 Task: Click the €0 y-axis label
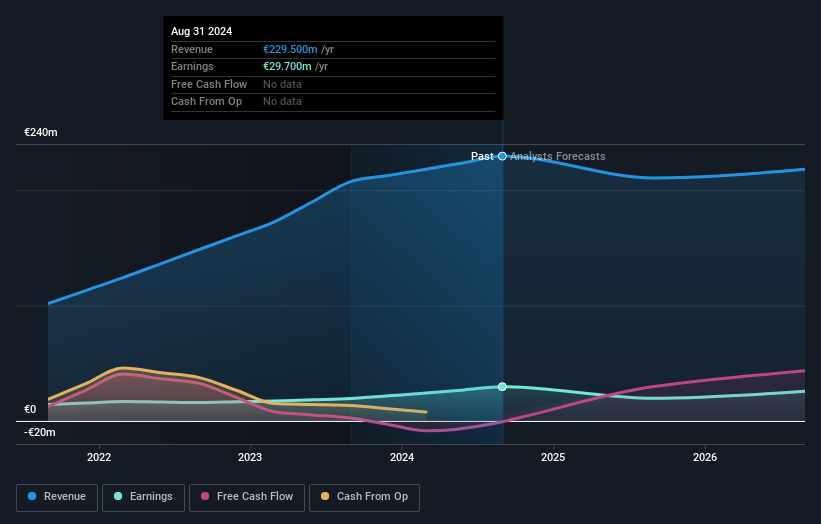30,409
